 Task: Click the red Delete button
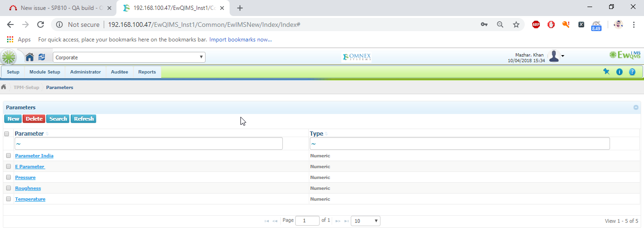[34, 119]
